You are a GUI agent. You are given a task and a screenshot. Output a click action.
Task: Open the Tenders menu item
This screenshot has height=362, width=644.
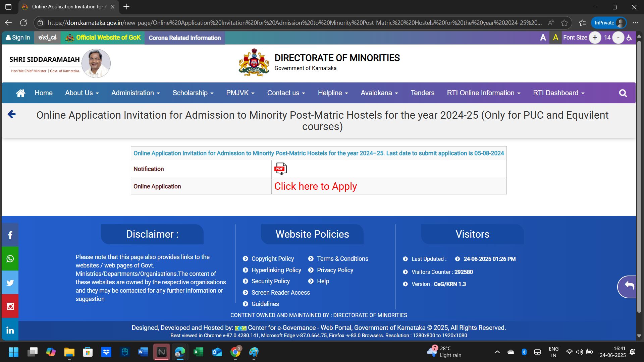pyautogui.click(x=422, y=93)
